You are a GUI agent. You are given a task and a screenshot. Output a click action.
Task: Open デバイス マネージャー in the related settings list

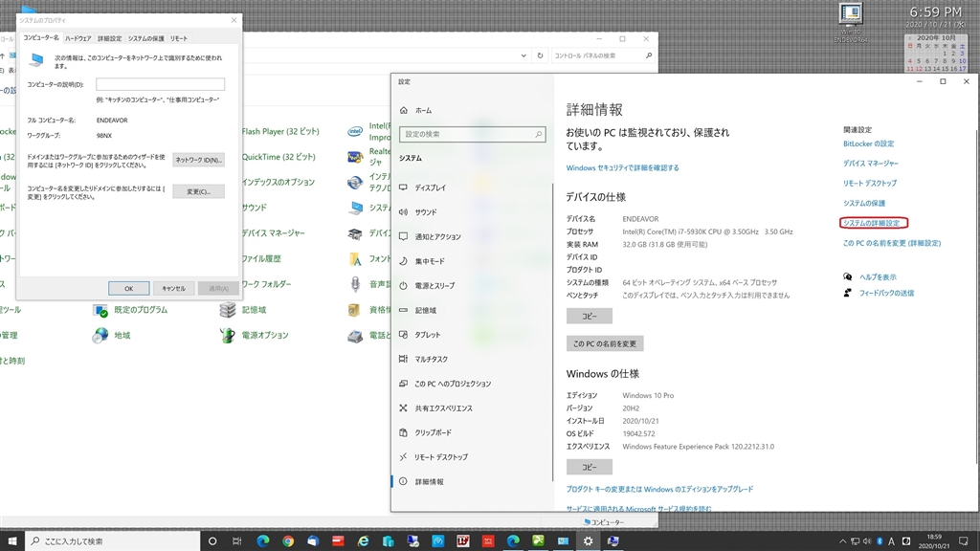coord(871,164)
